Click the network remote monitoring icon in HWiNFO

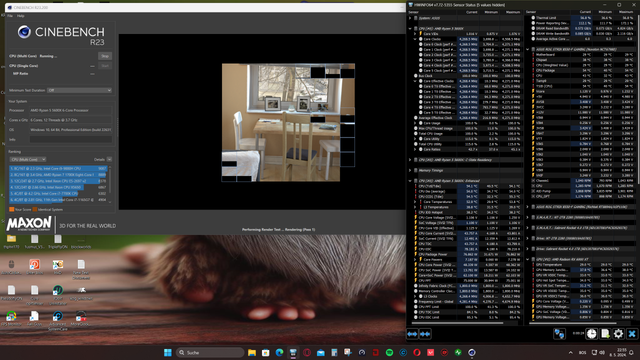click(x=559, y=334)
